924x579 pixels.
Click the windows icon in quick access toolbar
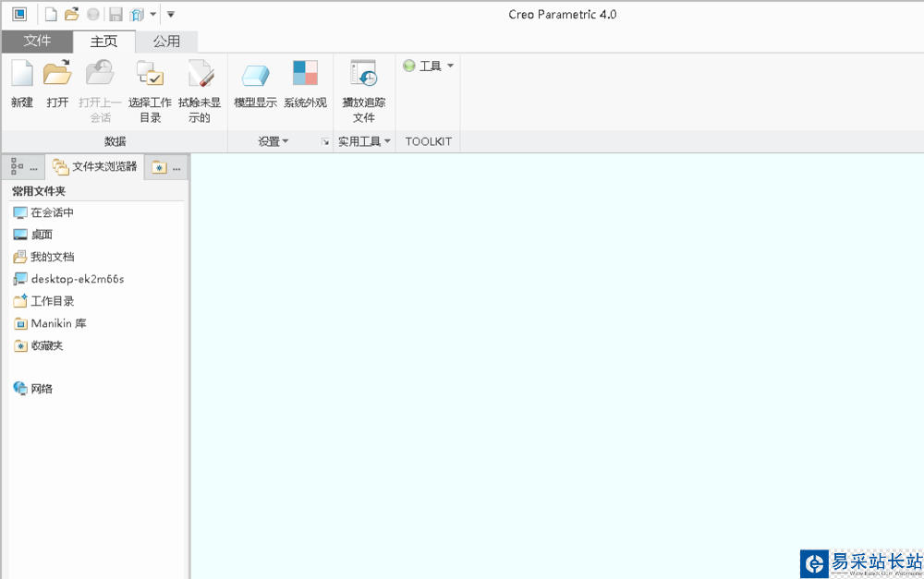pos(137,14)
